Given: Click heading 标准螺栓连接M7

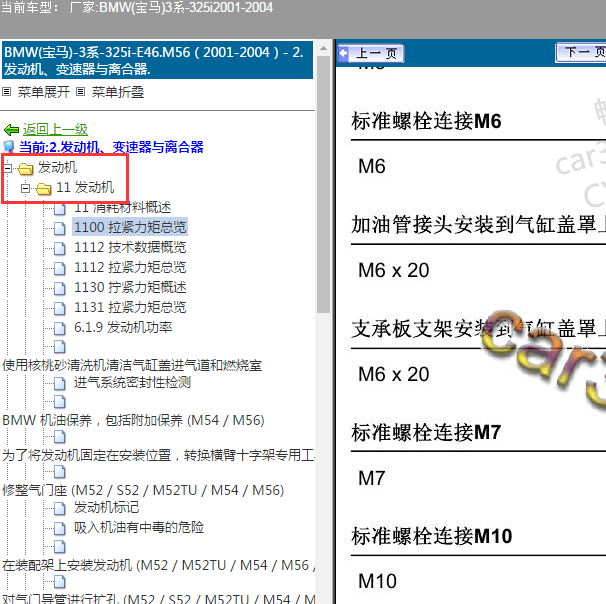Looking at the screenshot, I should click(426, 432).
